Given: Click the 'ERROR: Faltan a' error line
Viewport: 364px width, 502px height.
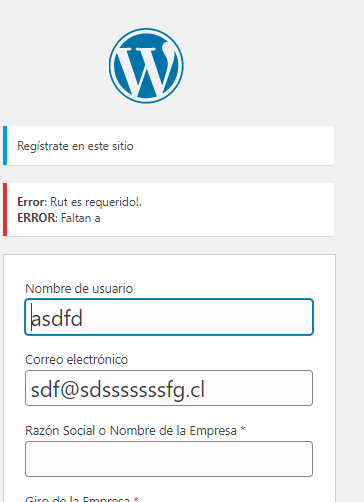Looking at the screenshot, I should 59,218.
